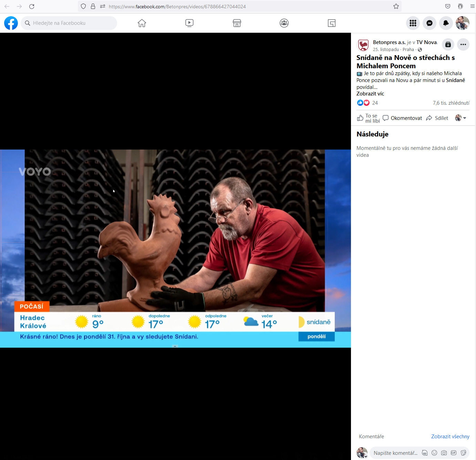Open the comment identity dropdown
The width and height of the screenshot is (476, 460).
[x=461, y=118]
